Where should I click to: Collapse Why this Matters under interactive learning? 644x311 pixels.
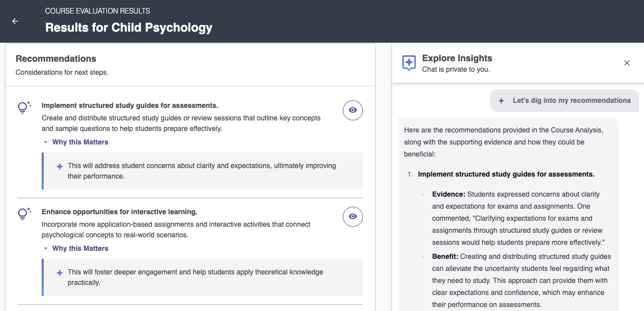(76, 248)
